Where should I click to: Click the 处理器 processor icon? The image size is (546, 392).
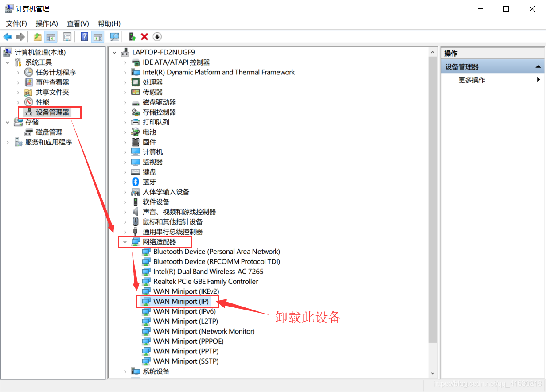point(136,82)
